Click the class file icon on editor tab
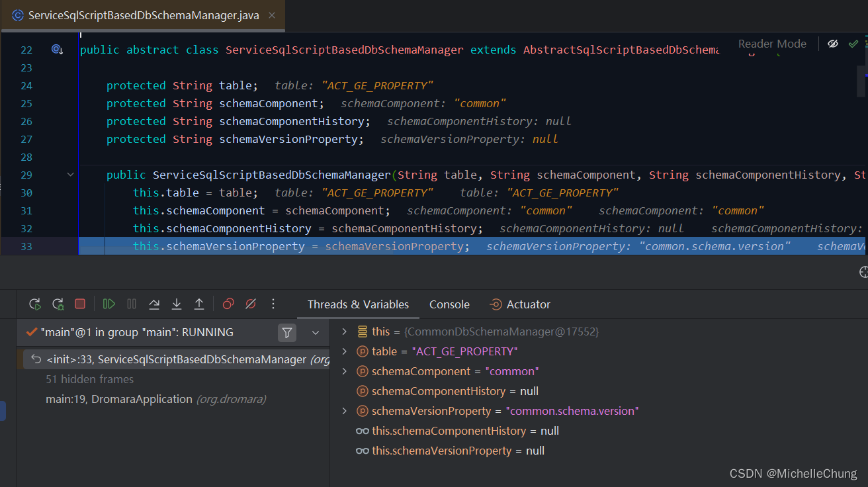 (x=19, y=15)
